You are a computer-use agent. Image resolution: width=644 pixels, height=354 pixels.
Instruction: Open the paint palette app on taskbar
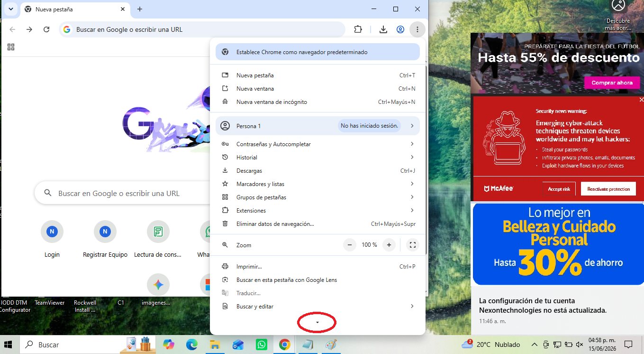click(x=331, y=345)
